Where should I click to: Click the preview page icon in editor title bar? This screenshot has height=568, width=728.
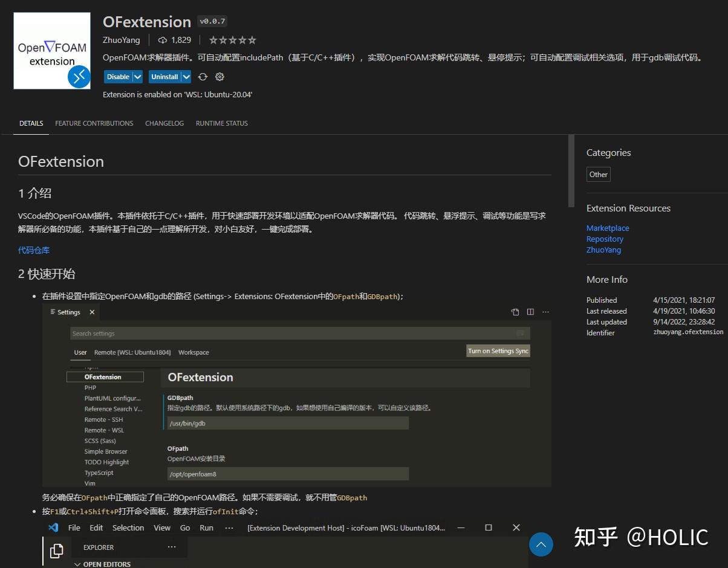[515, 311]
